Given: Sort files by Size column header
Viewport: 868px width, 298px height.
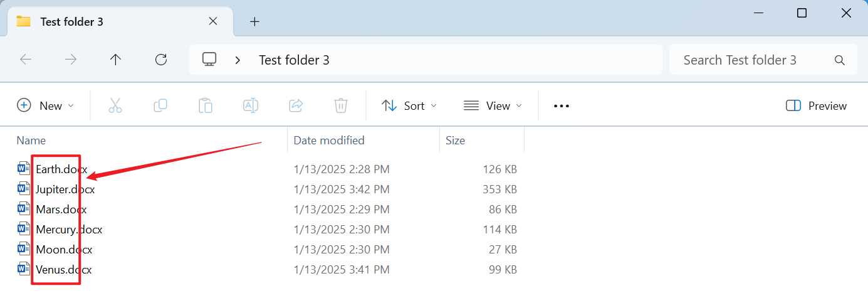Looking at the screenshot, I should pyautogui.click(x=456, y=141).
